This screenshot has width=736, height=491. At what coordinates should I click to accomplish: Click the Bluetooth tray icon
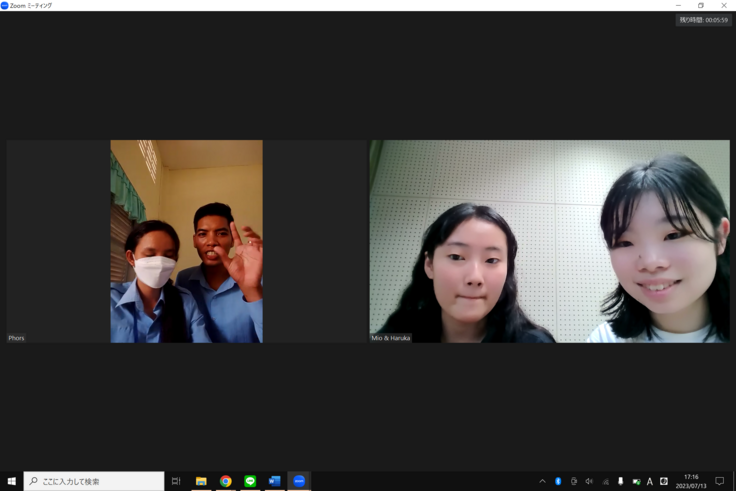[558, 481]
